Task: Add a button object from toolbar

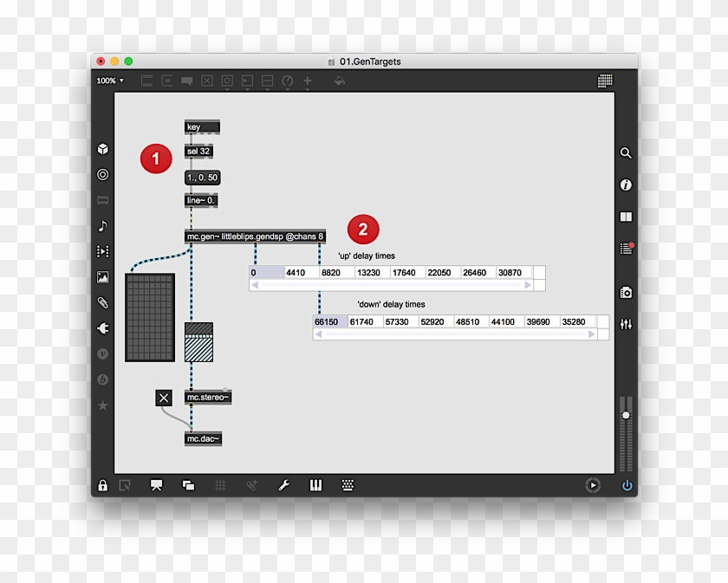Action: point(227,81)
